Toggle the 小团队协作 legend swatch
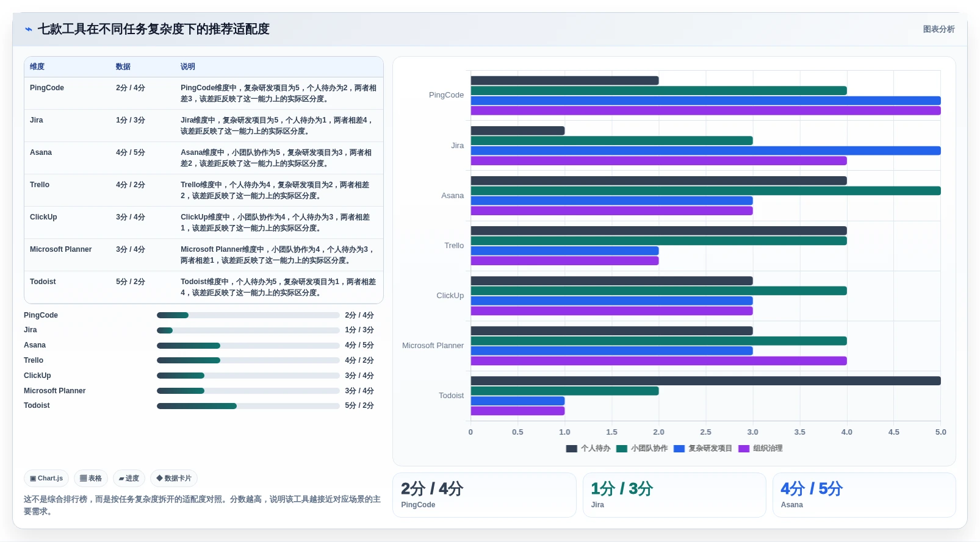This screenshot has width=980, height=542. tap(622, 449)
